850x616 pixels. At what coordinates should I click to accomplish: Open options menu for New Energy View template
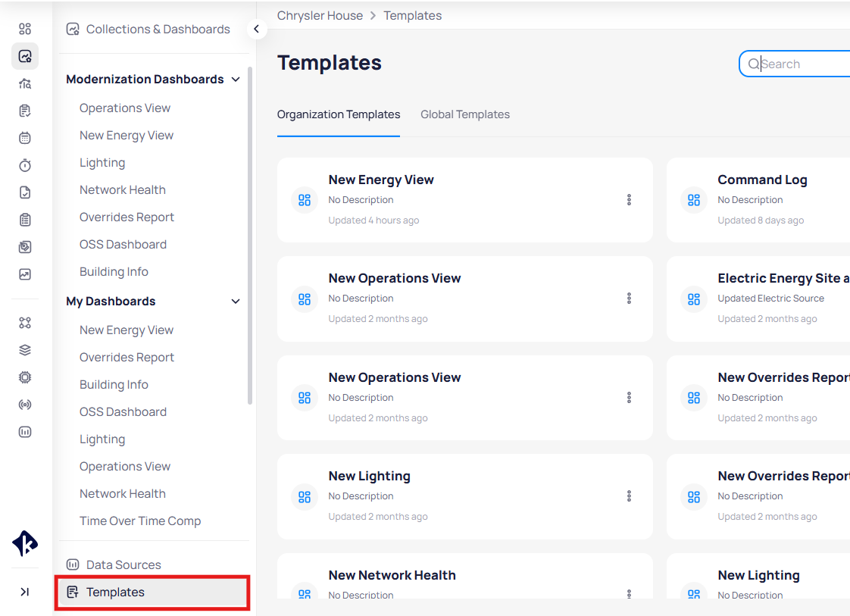[x=629, y=200]
